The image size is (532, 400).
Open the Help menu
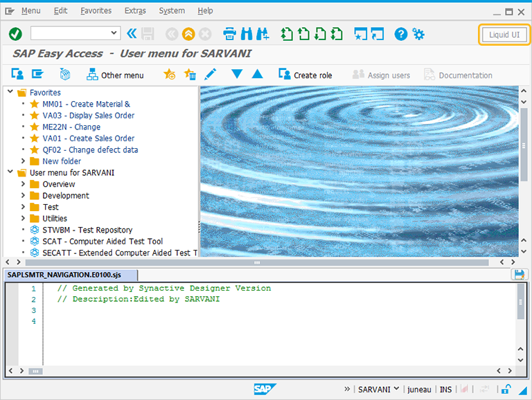pos(205,11)
